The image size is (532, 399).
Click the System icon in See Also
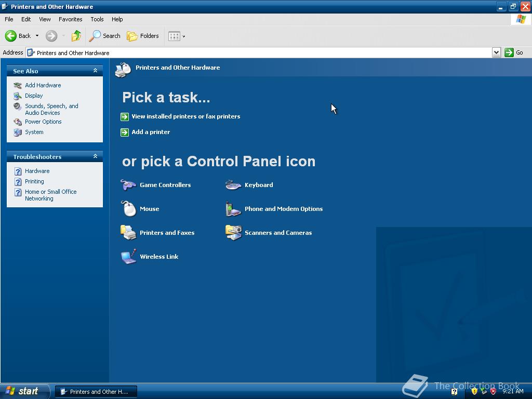(18, 132)
